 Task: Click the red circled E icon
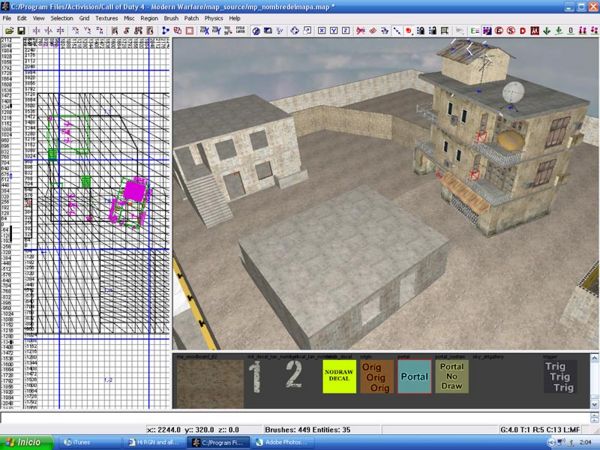coord(499,31)
